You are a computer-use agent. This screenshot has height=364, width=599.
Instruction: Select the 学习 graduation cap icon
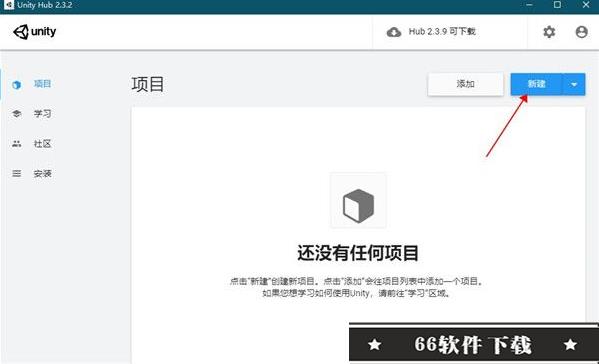pyautogui.click(x=17, y=113)
